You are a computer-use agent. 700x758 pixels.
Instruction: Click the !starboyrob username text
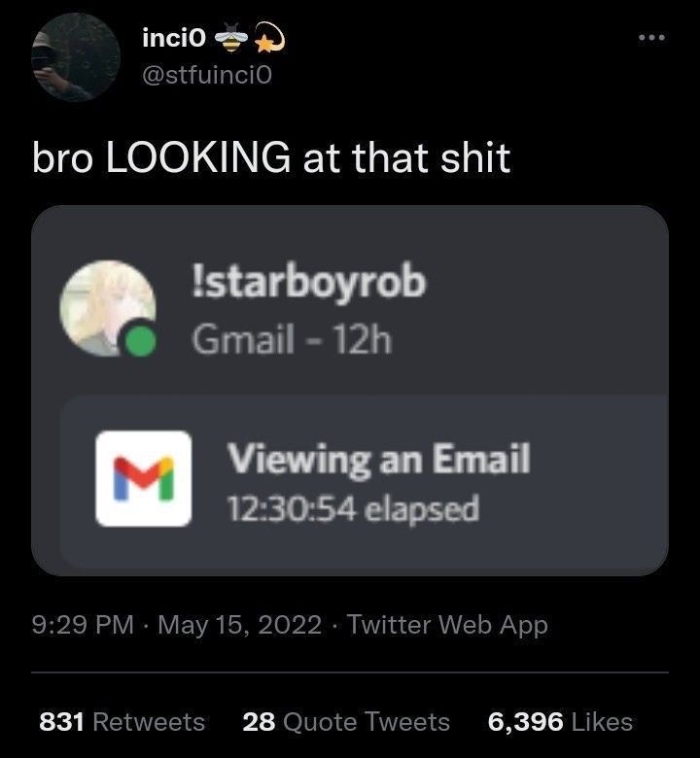click(309, 283)
